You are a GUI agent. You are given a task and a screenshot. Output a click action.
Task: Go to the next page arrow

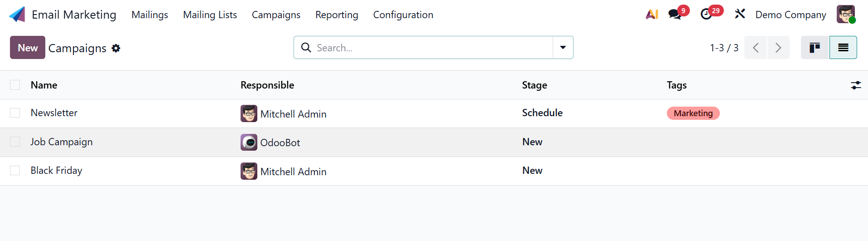[x=778, y=48]
